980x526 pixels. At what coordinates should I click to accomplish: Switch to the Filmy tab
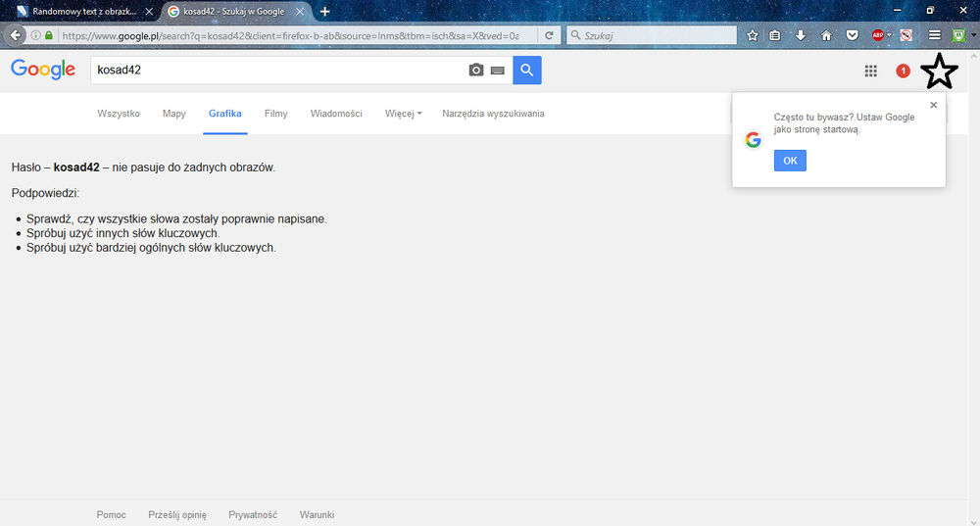pyautogui.click(x=275, y=114)
